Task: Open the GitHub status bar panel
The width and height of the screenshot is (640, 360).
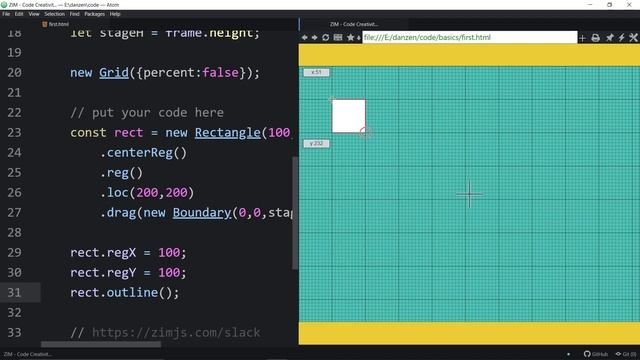Action: (x=596, y=354)
